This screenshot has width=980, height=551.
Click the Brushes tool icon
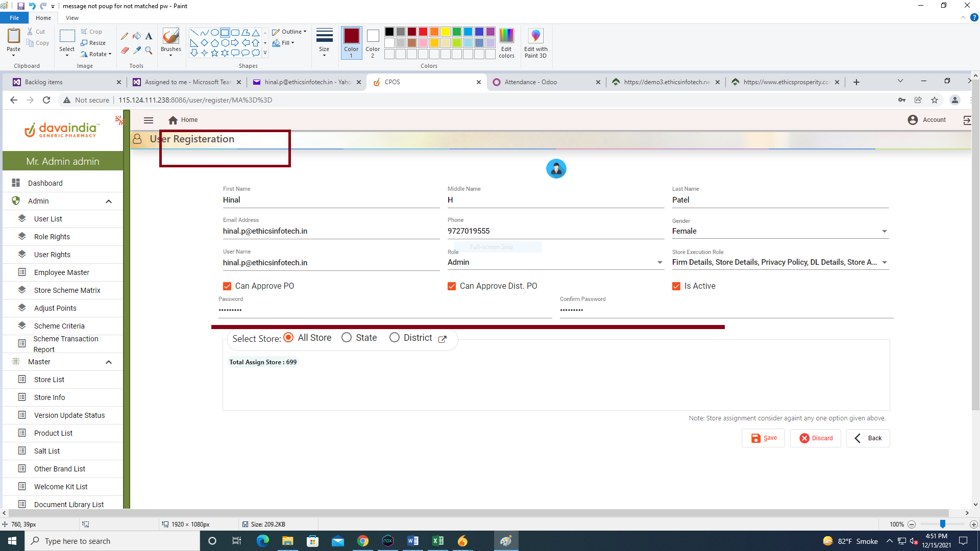point(170,37)
